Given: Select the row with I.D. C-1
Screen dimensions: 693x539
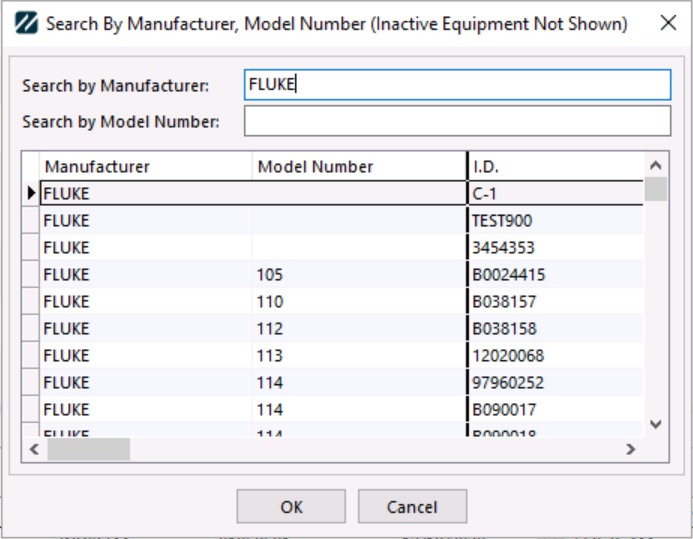Looking at the screenshot, I should (555, 193).
